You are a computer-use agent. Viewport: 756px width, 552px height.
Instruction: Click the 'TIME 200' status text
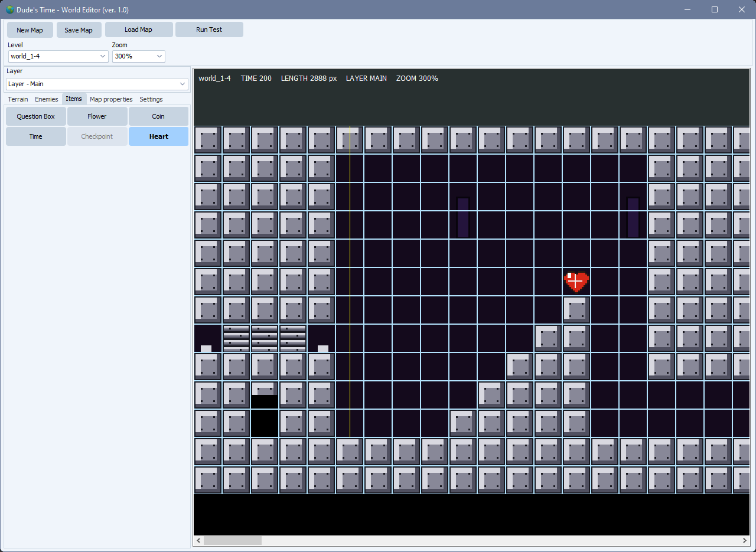256,79
